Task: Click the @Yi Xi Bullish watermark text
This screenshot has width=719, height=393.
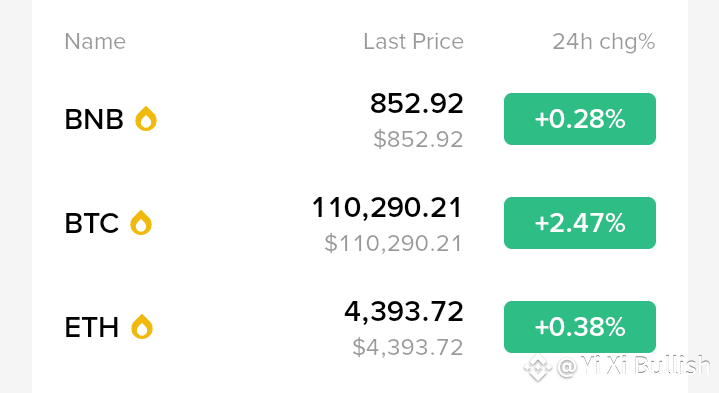Action: (634, 366)
